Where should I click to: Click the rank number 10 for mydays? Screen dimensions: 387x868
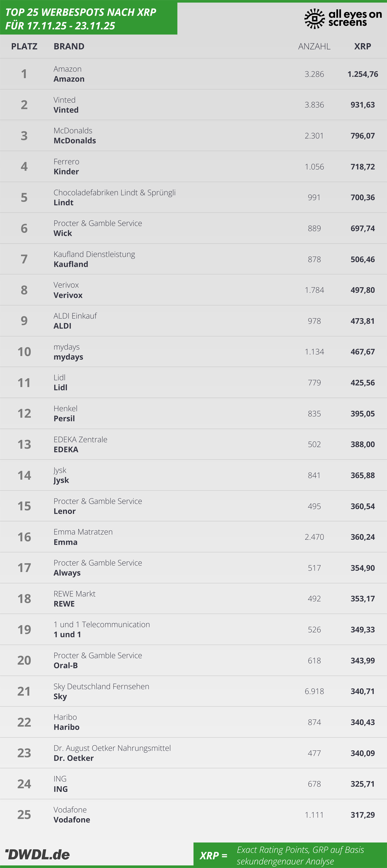pos(24,352)
